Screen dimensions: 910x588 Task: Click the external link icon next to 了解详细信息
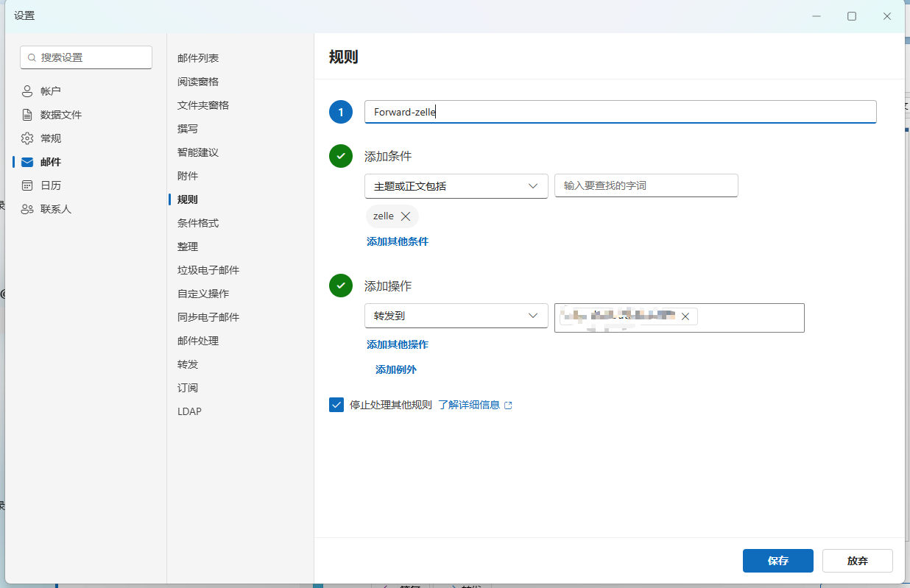tap(508, 405)
